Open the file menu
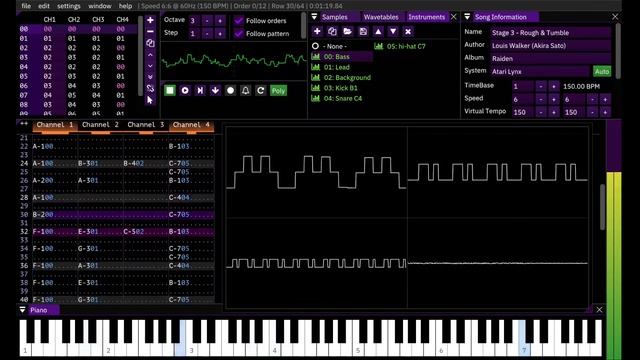Image resolution: width=640 pixels, height=360 pixels. pyautogui.click(x=26, y=6)
